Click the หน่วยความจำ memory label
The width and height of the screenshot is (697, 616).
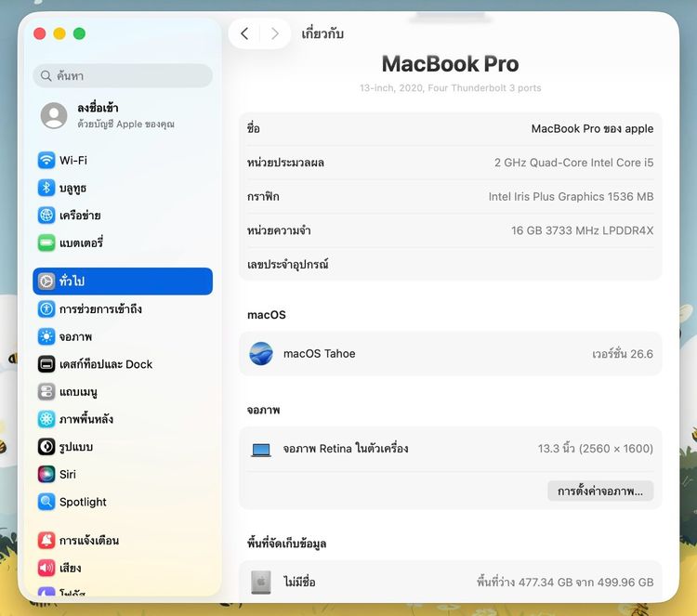(279, 230)
